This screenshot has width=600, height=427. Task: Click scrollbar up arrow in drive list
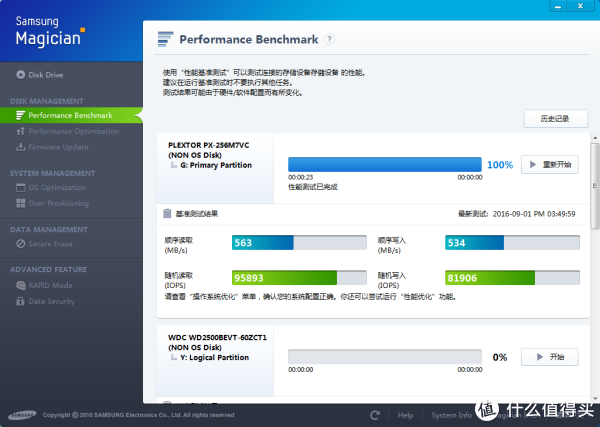595,138
